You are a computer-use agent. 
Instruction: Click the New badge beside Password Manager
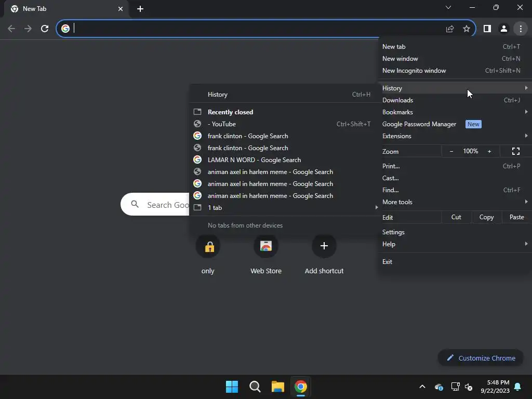pyautogui.click(x=473, y=124)
